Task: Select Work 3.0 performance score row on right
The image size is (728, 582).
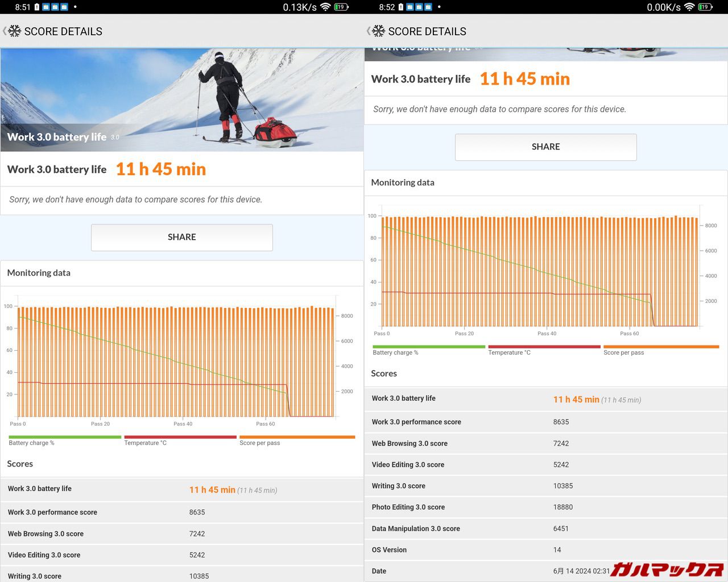Action: pos(545,422)
